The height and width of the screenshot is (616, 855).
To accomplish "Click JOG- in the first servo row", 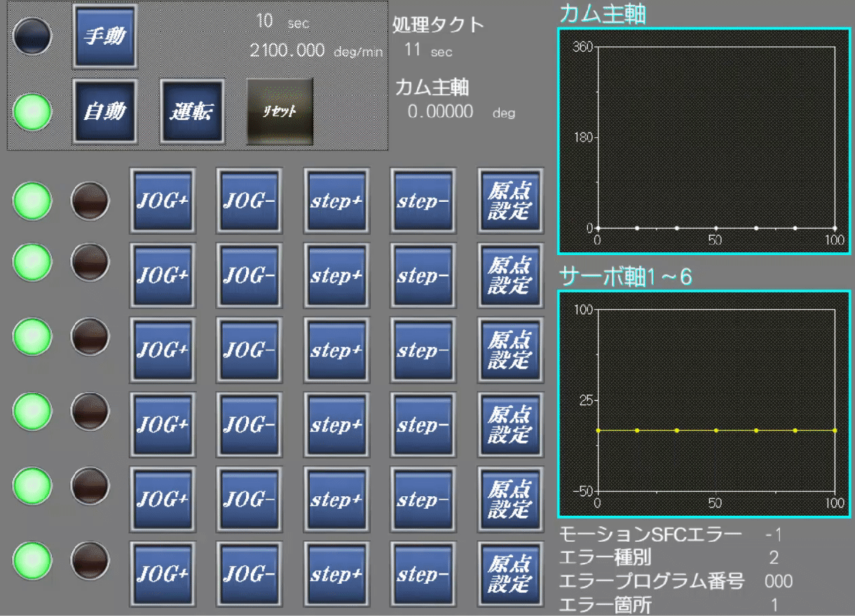I will tap(249, 200).
